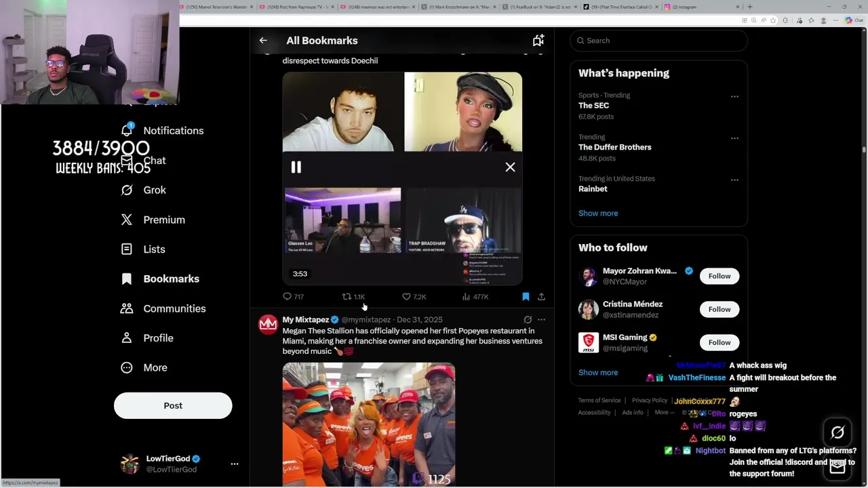Switch to the Mark Kretschmann on X tab
The width and height of the screenshot is (868, 488).
[x=458, y=7]
